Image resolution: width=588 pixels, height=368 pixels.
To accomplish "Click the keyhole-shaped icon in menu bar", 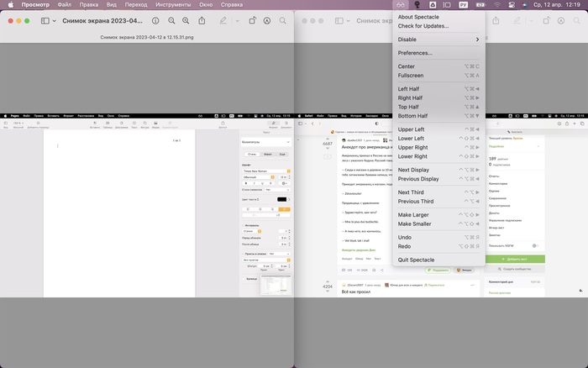I will 417,5.
